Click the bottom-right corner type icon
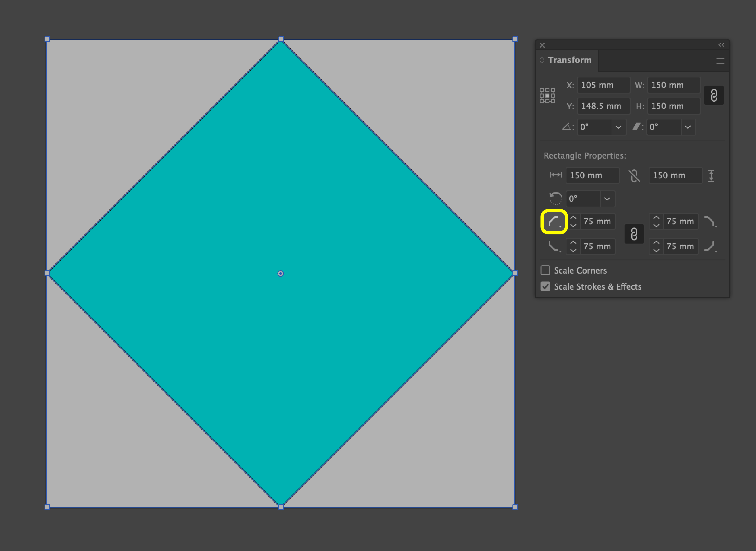756x551 pixels. tap(710, 246)
